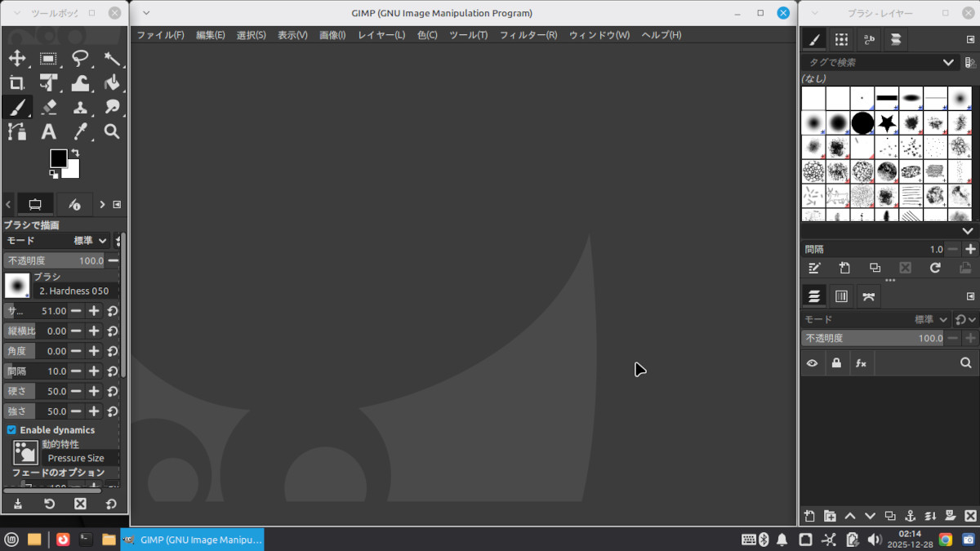Pick the Color Picker eyedropper tool

pos(80,131)
